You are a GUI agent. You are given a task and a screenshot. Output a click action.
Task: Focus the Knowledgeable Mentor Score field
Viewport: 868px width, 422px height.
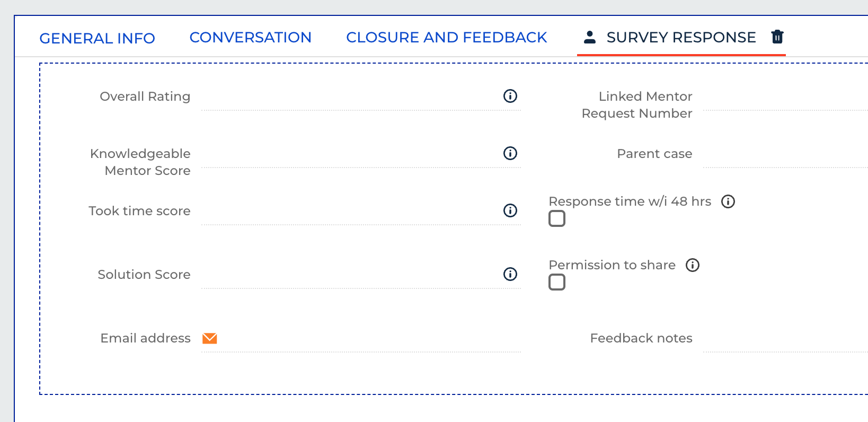(350, 154)
